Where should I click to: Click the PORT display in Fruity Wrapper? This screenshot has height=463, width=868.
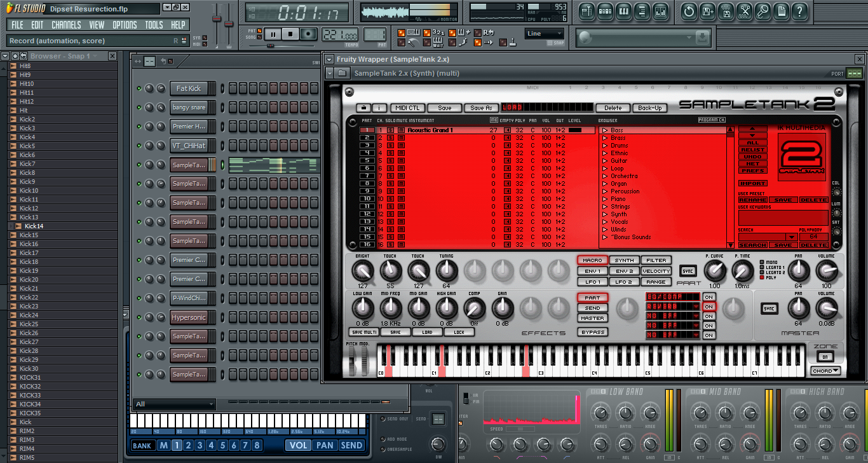tap(855, 73)
